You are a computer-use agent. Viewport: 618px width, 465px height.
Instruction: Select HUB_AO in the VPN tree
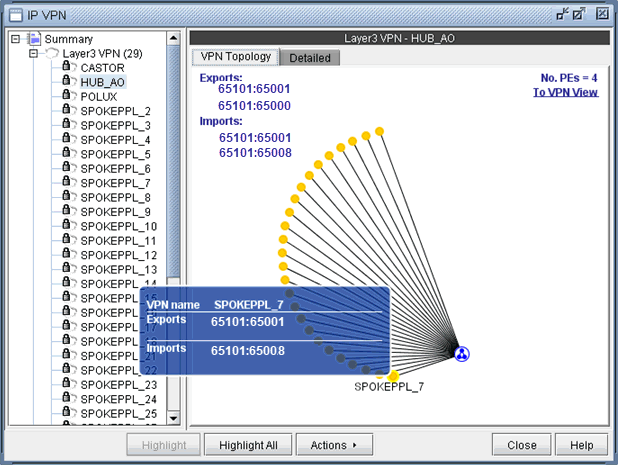point(103,82)
